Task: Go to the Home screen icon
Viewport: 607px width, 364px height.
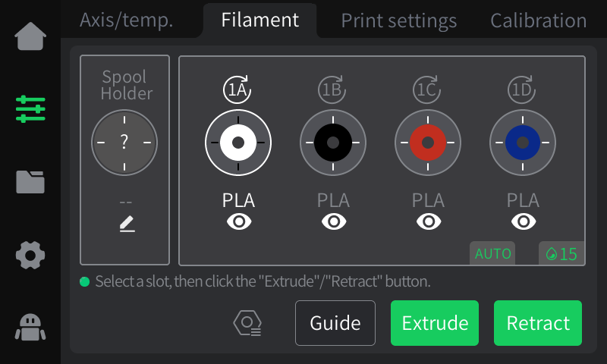Action: click(x=30, y=36)
